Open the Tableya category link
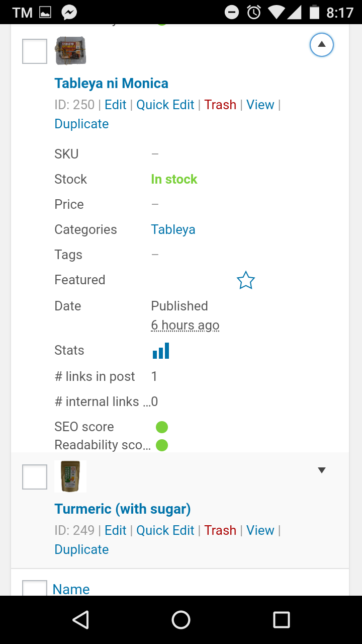Viewport: 362px width, 644px height. [173, 230]
